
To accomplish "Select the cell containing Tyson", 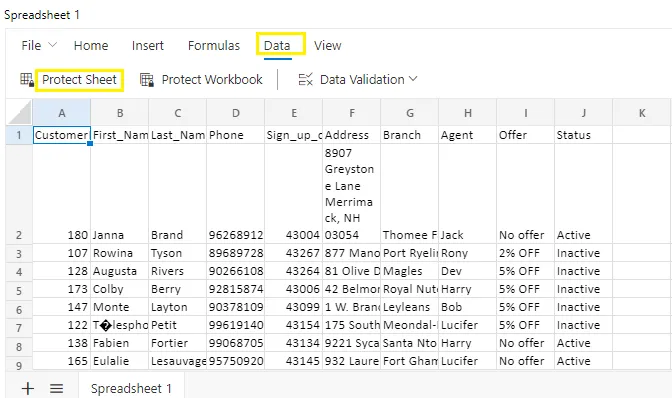I will pyautogui.click(x=177, y=253).
